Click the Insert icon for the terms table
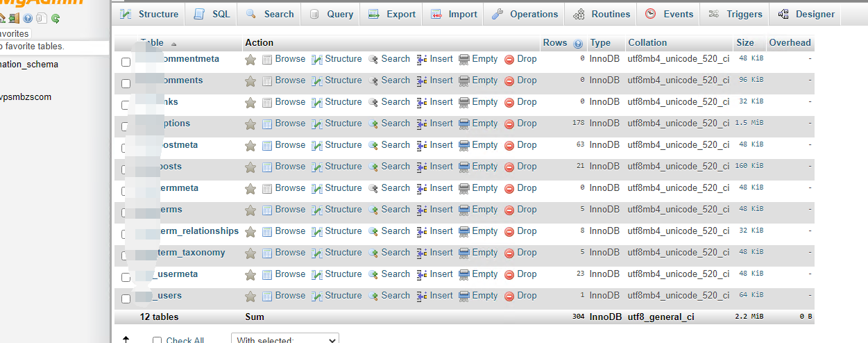This screenshot has height=343, width=868. [422, 210]
